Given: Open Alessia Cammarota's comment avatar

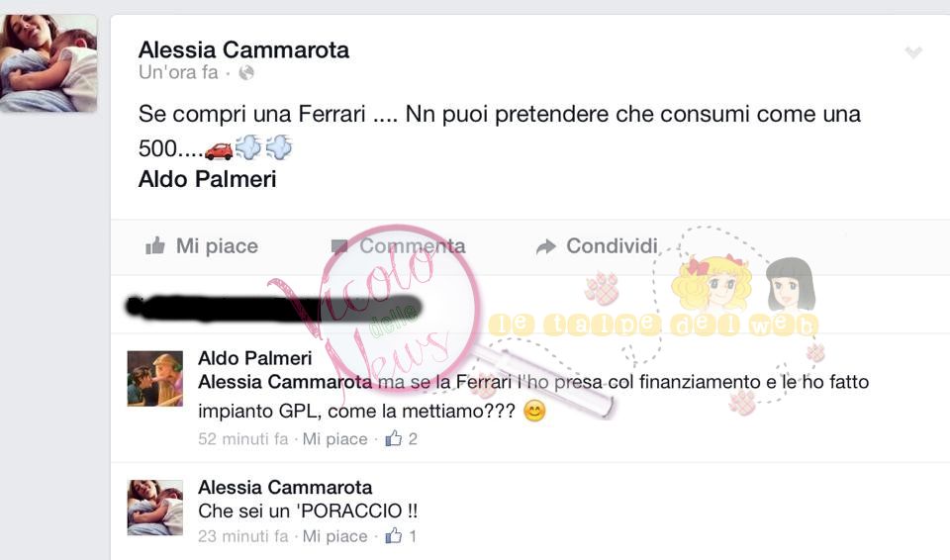Looking at the screenshot, I should tap(155, 508).
